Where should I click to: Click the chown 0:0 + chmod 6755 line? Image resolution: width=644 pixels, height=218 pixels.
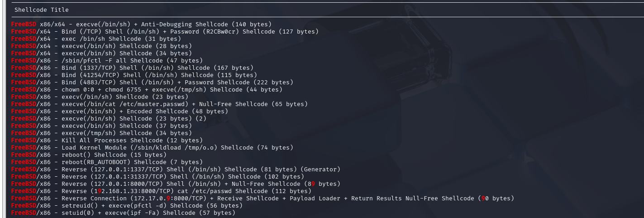tap(147, 89)
